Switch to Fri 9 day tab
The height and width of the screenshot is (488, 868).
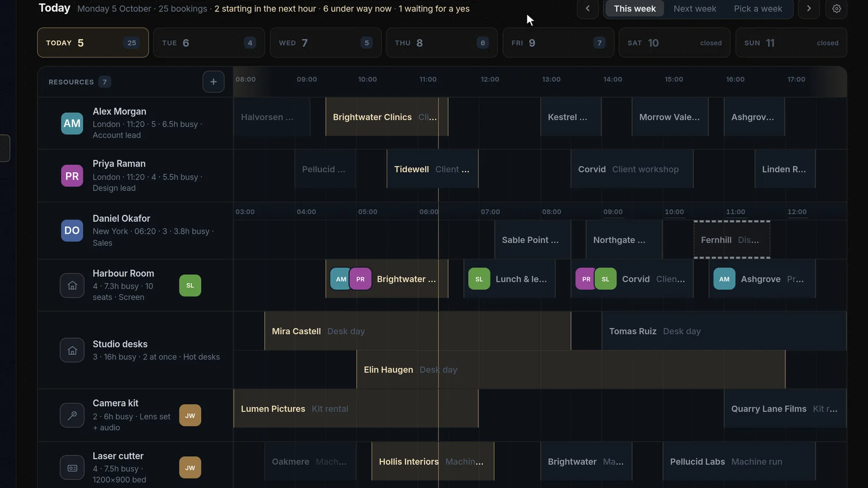pyautogui.click(x=558, y=43)
